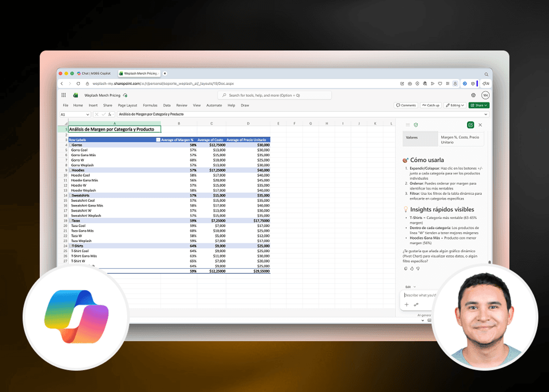Click the heart bookmark icon in address bar
The width and height of the screenshot is (549, 392).
(440, 84)
